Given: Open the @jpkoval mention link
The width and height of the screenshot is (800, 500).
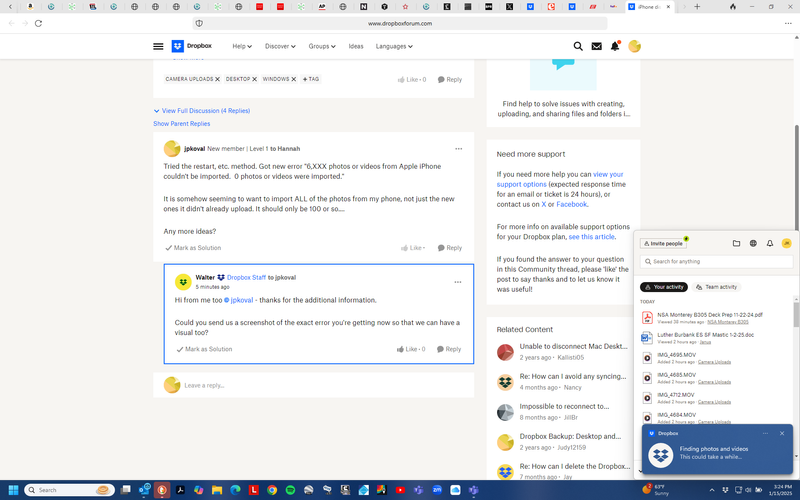Looking at the screenshot, I should (239, 301).
